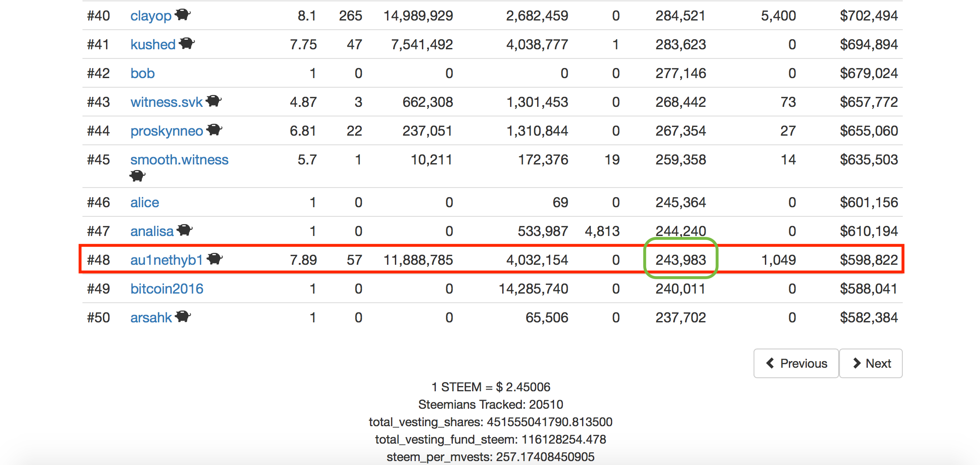Image resolution: width=980 pixels, height=465 pixels.
Task: Click the $598,822 value in row #48
Action: pyautogui.click(x=869, y=260)
